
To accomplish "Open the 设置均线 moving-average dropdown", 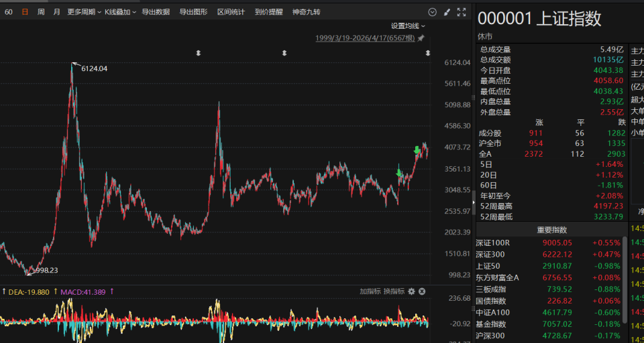I will (408, 26).
